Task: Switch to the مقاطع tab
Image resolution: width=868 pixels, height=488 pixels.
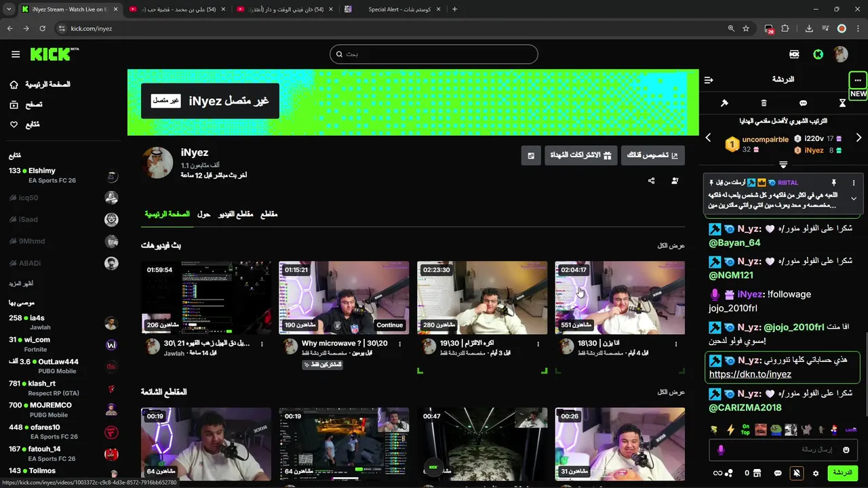Action: (269, 214)
